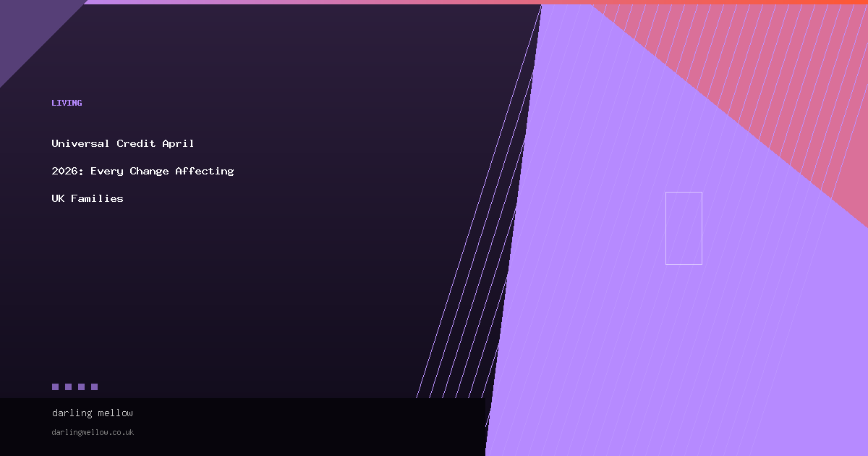Click the lavender area below the outlined rectangle
The width and height of the screenshot is (868, 456).
[x=684, y=340]
